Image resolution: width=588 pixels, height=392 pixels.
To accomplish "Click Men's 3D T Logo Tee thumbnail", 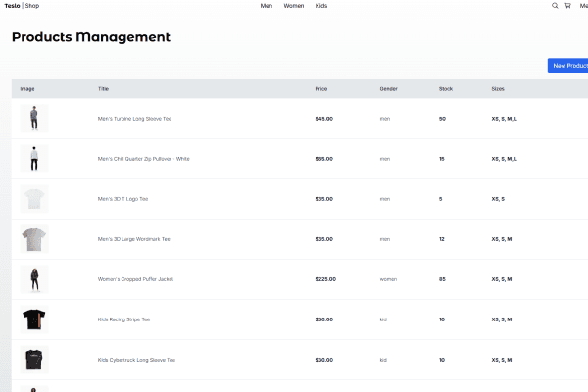I will tap(34, 199).
